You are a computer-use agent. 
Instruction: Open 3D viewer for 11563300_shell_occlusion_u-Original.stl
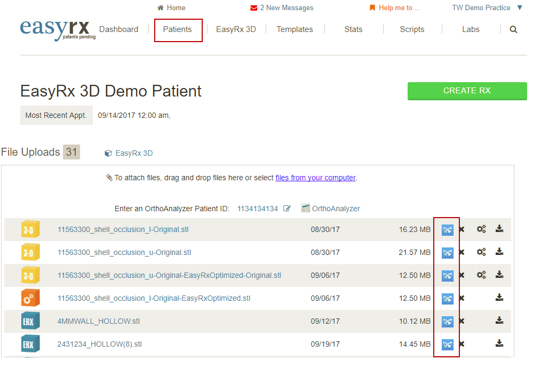tap(447, 253)
